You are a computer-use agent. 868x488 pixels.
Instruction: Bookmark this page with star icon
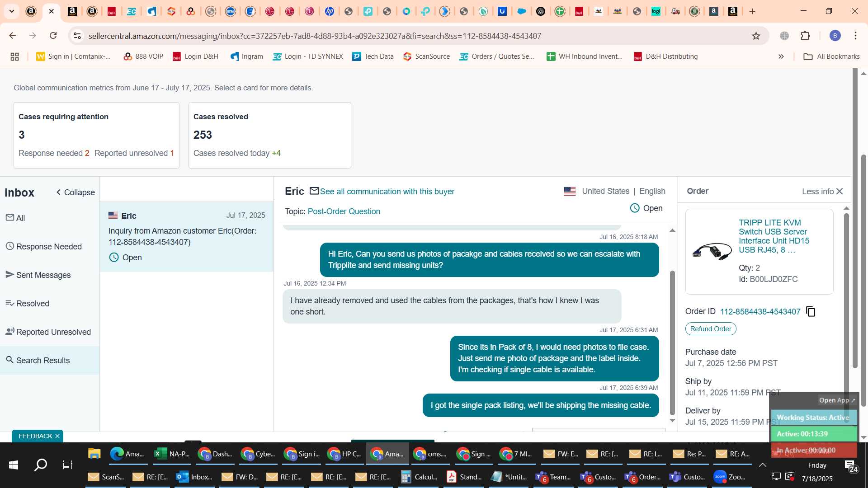[756, 36]
